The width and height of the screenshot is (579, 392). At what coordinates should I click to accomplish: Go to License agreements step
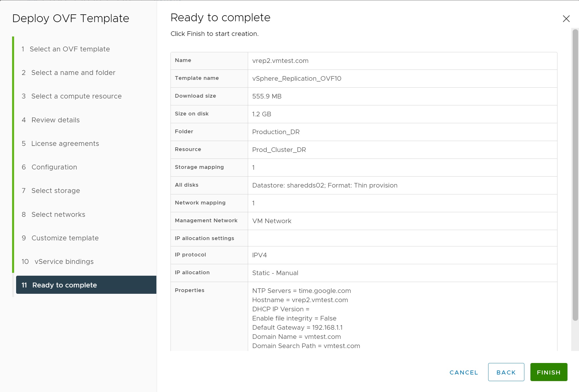coord(65,144)
